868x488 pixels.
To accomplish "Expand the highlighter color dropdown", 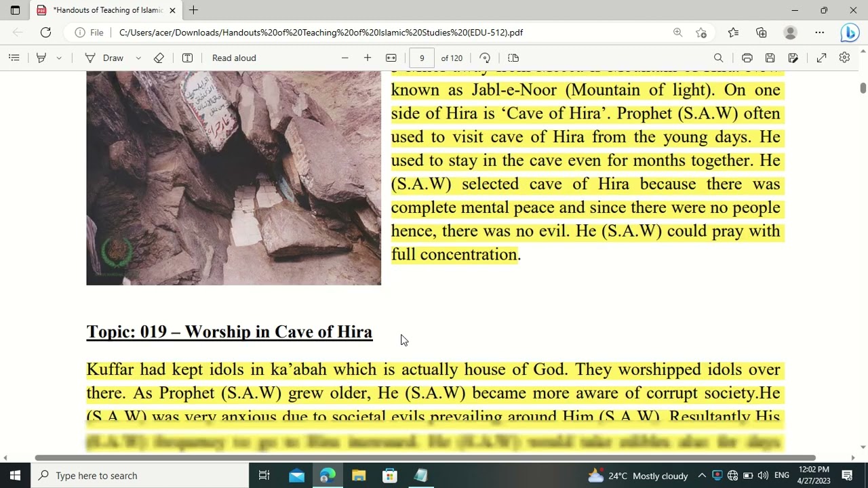I will click(x=59, y=58).
